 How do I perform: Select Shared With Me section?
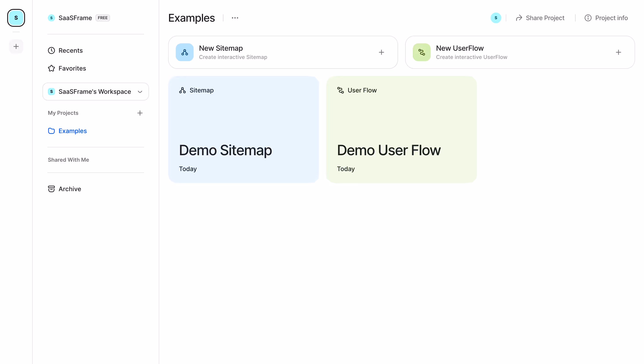(x=68, y=160)
